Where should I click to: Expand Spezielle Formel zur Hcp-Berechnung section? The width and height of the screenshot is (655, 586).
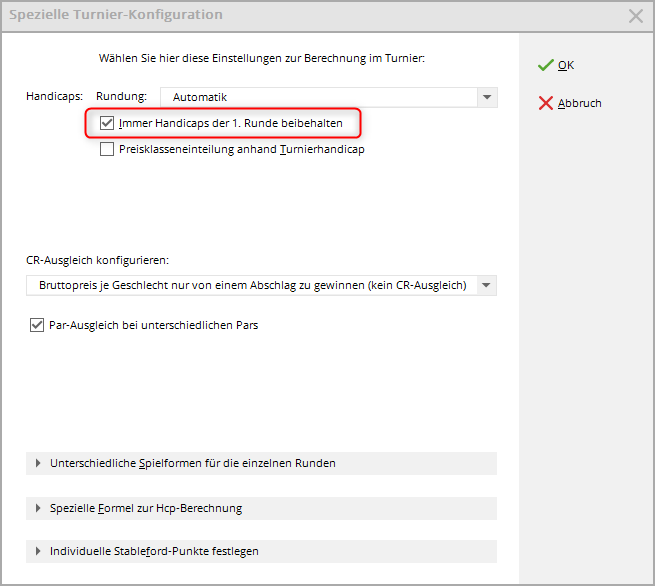pos(146,508)
